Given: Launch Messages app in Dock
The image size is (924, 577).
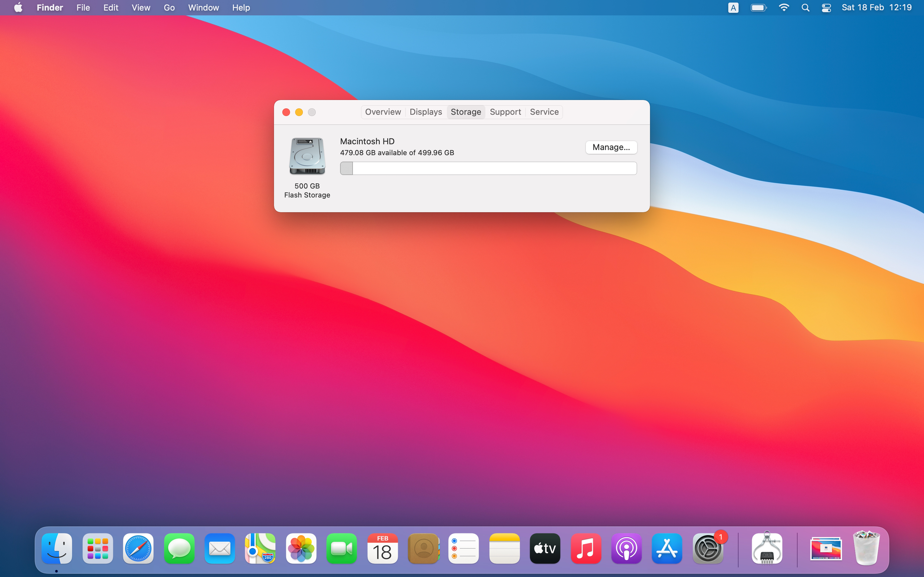Looking at the screenshot, I should (x=179, y=549).
